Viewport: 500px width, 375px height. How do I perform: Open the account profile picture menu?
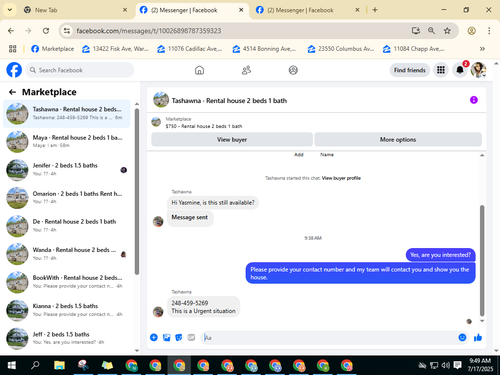tap(478, 70)
